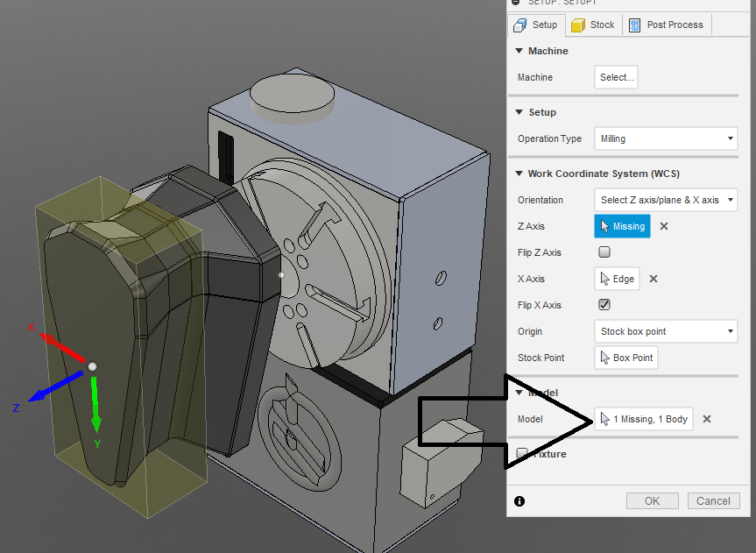Click the 1 Missing, 1 Body model selection

[643, 419]
